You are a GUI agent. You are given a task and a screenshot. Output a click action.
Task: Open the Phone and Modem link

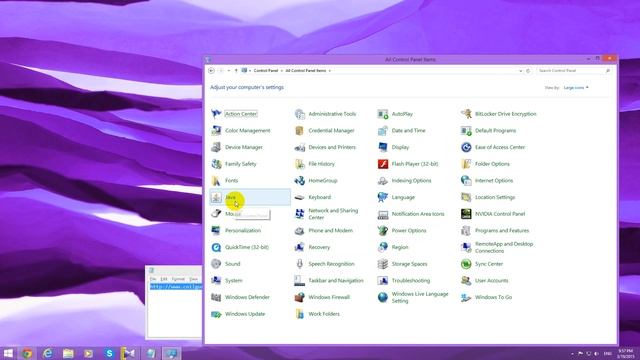pos(330,231)
